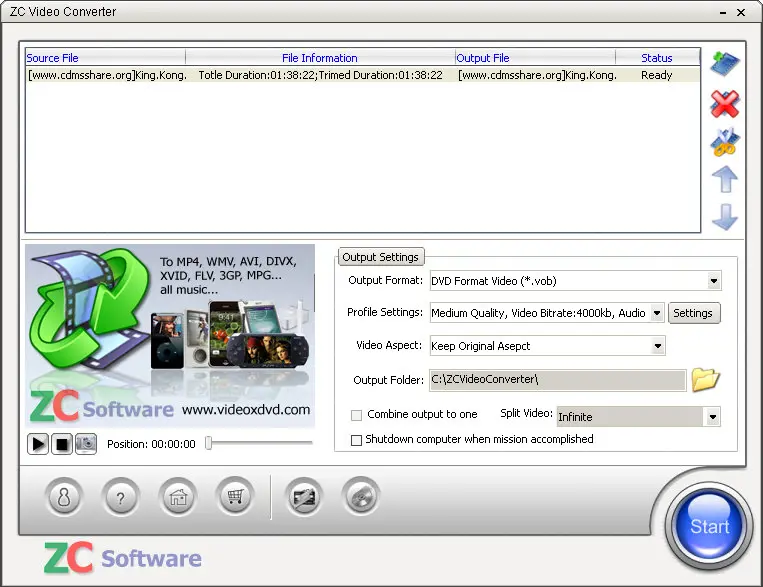Click the Source File column header
The width and height of the screenshot is (763, 587).
click(105, 58)
